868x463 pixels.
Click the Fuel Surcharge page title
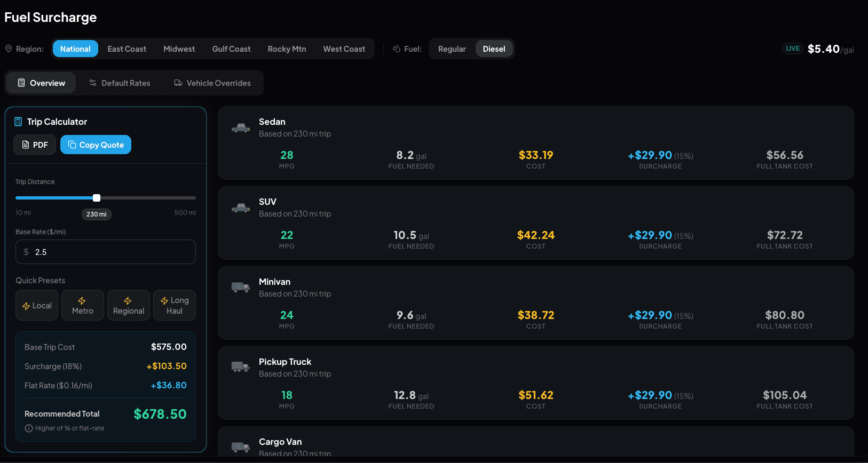coord(51,18)
